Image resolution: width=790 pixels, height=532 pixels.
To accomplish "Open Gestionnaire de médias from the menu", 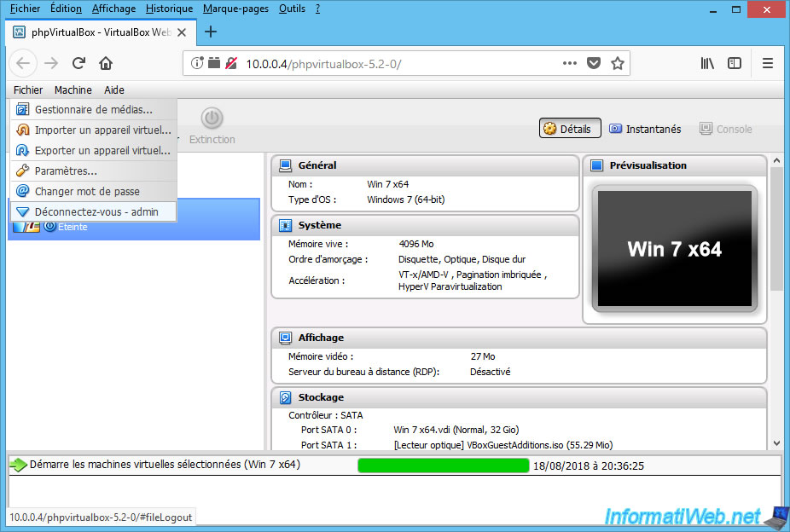I will [94, 110].
